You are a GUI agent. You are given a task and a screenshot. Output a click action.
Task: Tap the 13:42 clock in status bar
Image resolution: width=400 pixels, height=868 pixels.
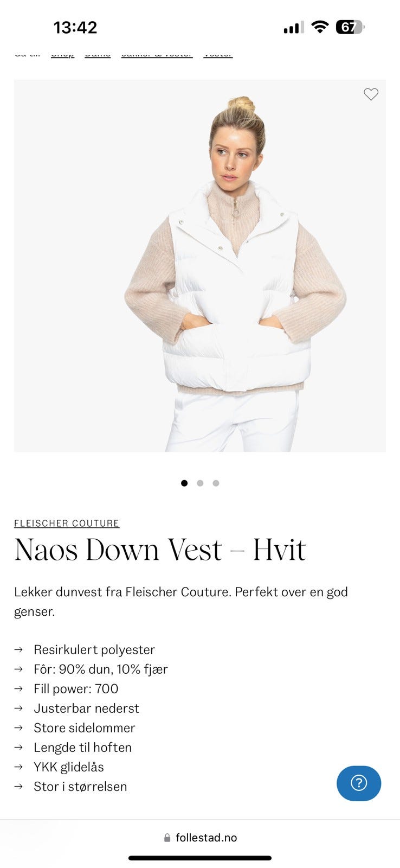pos(75,27)
